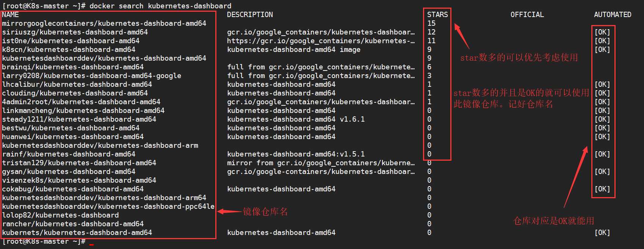Click the NAME column header
This screenshot has width=644, height=249.
[10, 15]
